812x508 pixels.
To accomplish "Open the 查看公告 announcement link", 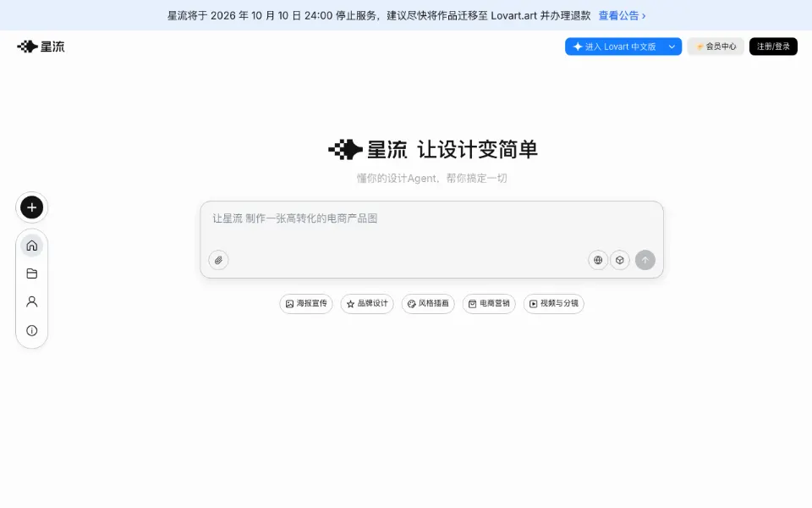I will click(x=622, y=15).
